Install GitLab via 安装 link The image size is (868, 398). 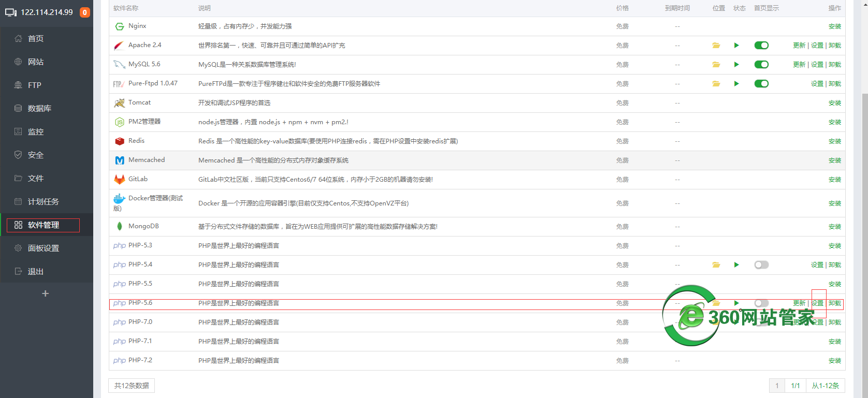click(x=835, y=180)
